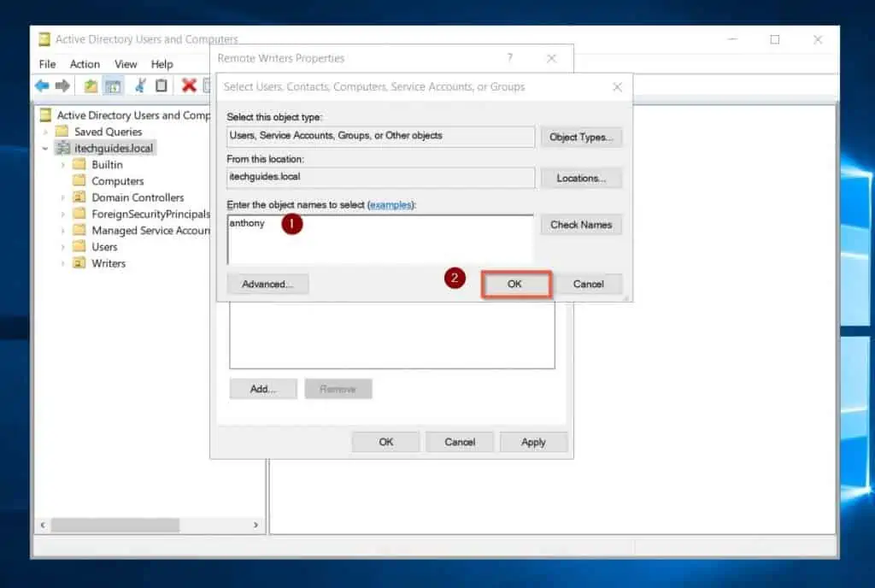875x588 pixels.
Task: Click Cancel in Remote Writers Properties dialog
Action: coord(460,442)
